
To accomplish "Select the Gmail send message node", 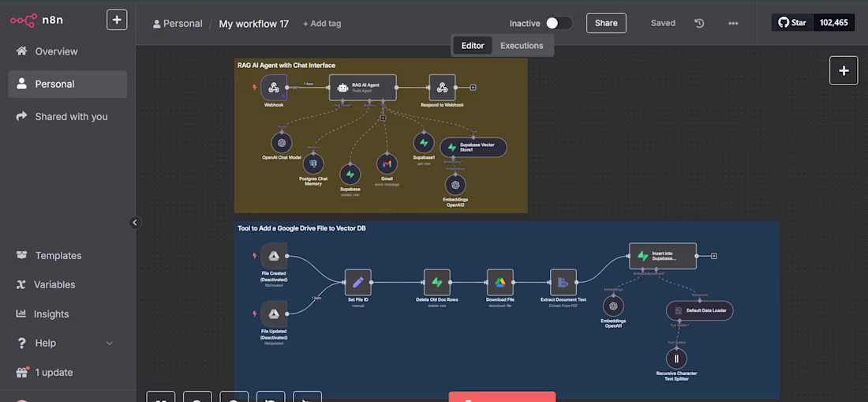I will pyautogui.click(x=387, y=164).
